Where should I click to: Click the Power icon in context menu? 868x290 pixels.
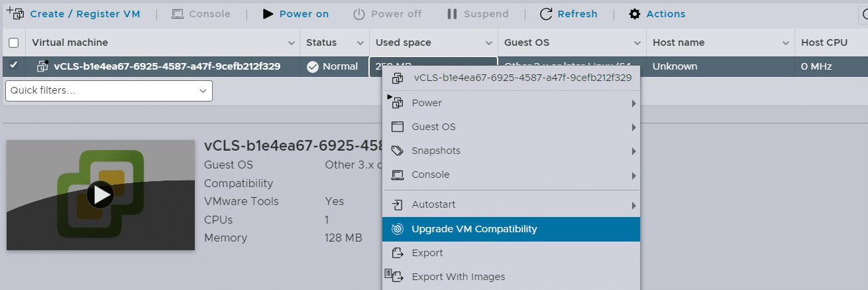click(x=397, y=103)
